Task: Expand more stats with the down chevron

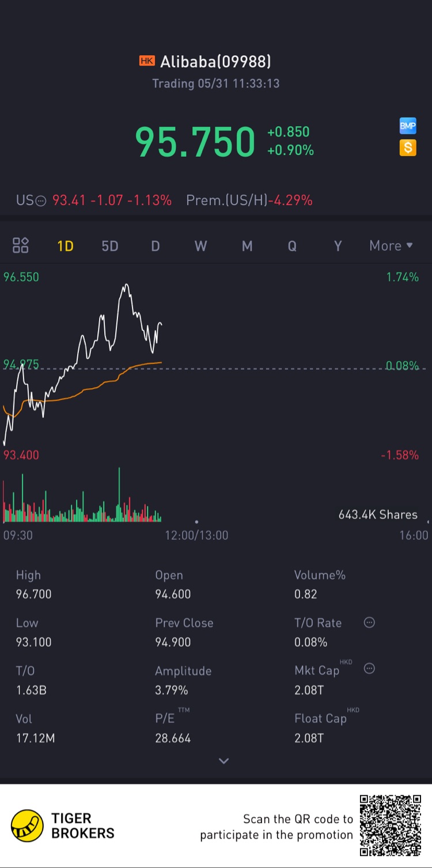Action: pos(224,761)
